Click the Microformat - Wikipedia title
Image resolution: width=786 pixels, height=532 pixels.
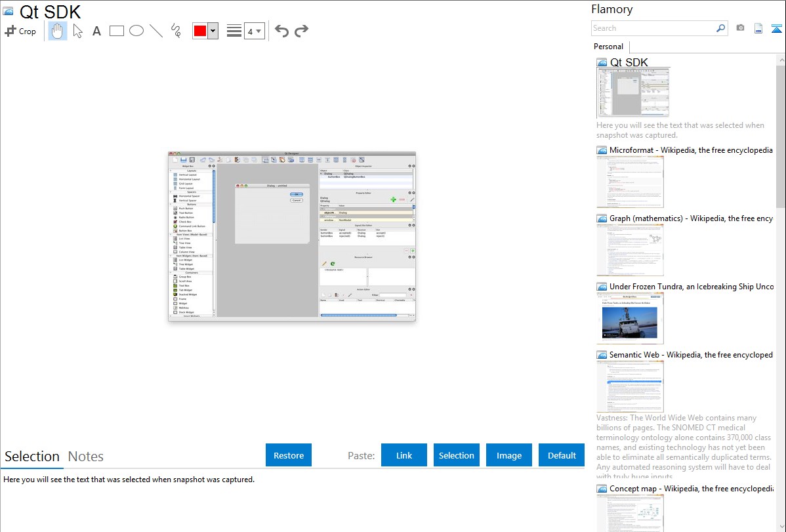[x=691, y=150]
